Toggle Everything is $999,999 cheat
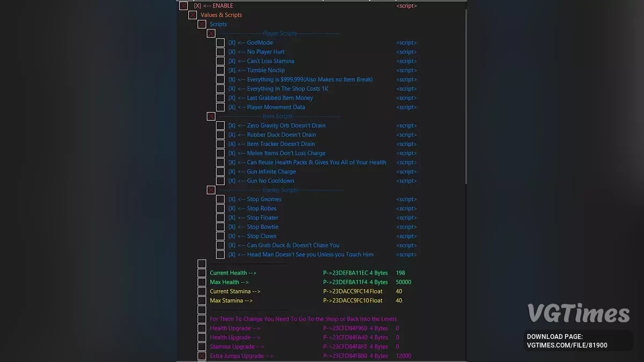 (x=220, y=79)
